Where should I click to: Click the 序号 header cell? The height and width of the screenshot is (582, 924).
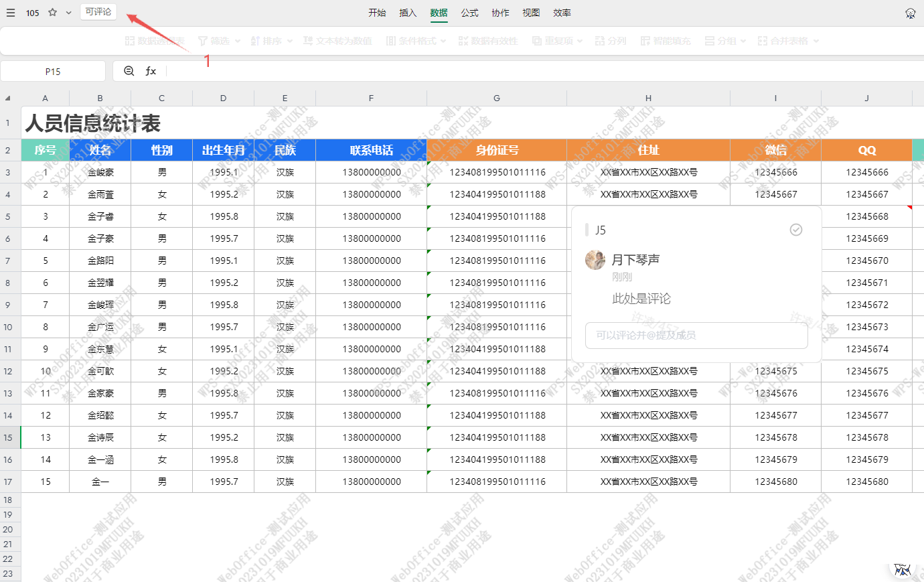pyautogui.click(x=45, y=150)
